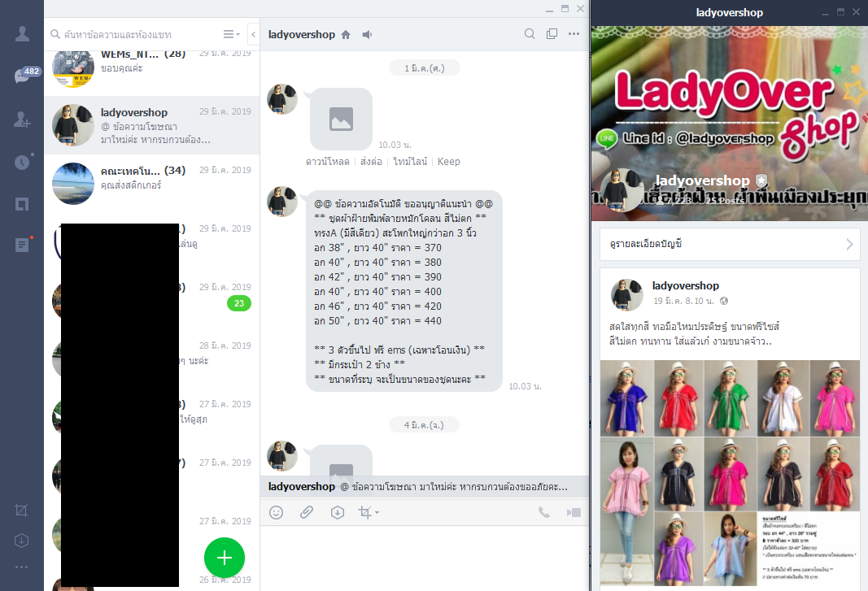Image resolution: width=868 pixels, height=591 pixels.
Task: Search within the ladyovershop chat
Action: tap(530, 34)
